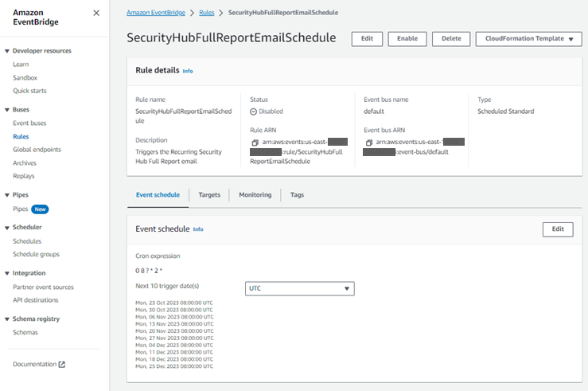Image resolution: width=588 pixels, height=391 pixels.
Task: Click the Disabled status icon
Action: coord(254,111)
